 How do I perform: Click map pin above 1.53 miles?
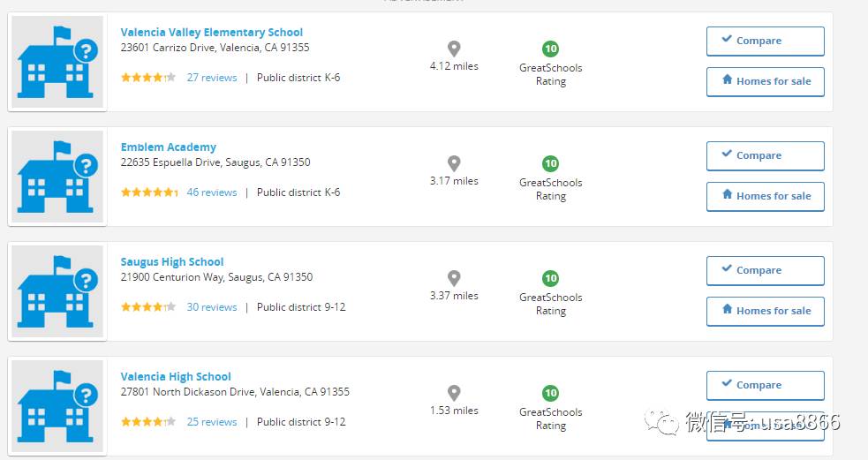pyautogui.click(x=454, y=393)
